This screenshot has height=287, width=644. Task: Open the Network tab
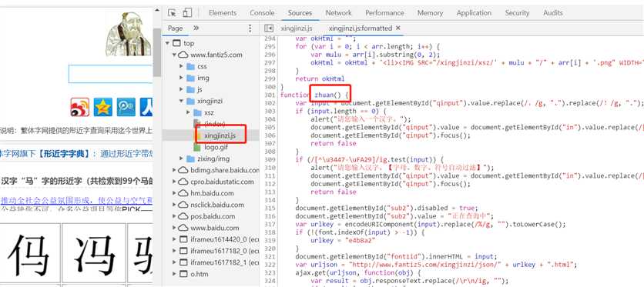tap(338, 13)
